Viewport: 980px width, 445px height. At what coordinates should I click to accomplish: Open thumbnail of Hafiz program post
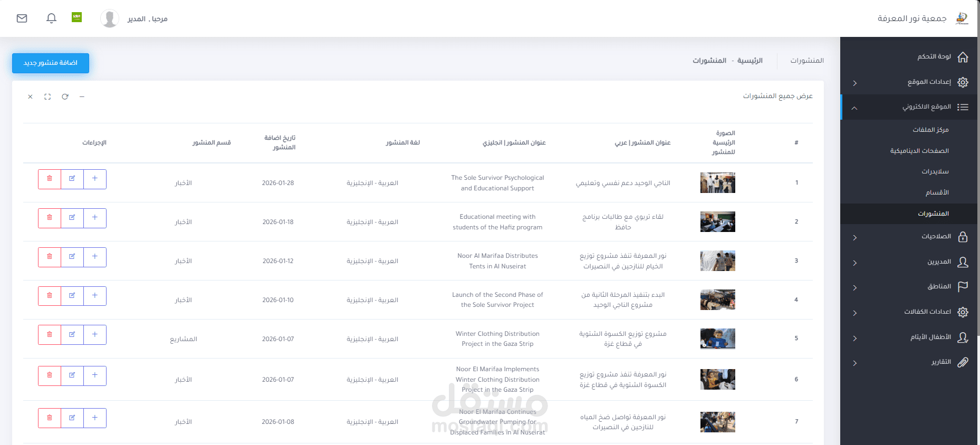(x=717, y=221)
